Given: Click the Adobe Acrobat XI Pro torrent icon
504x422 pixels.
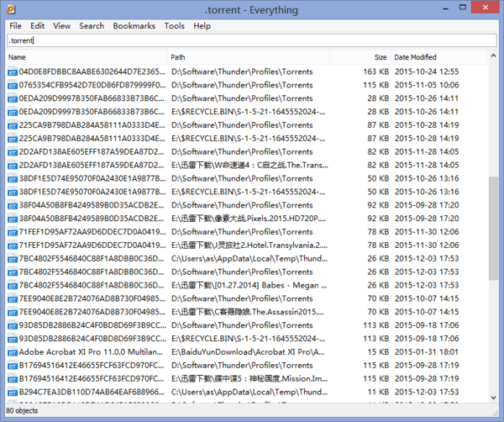Looking at the screenshot, I should pyautogui.click(x=13, y=352).
